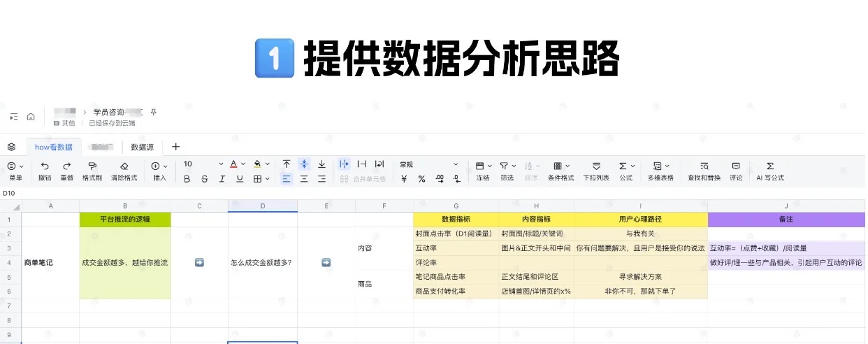
Task: Click the Undo (撤销) icon
Action: tap(45, 166)
